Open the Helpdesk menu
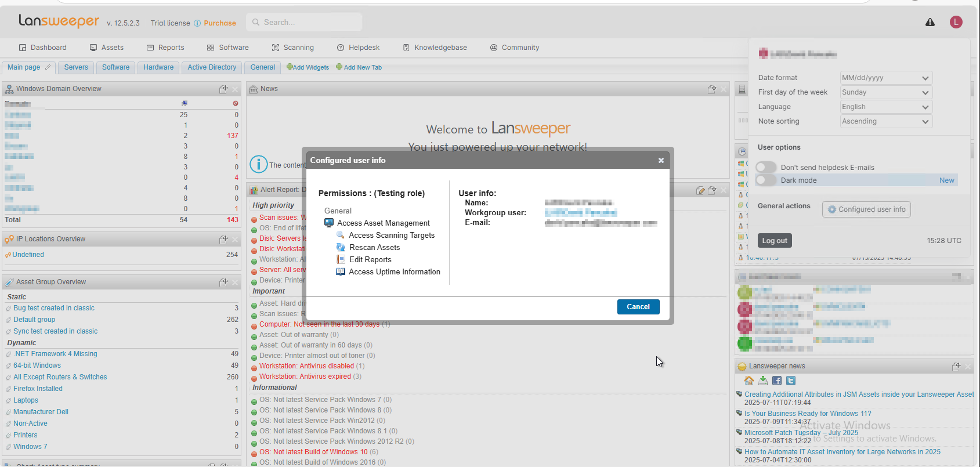Image resolution: width=980 pixels, height=467 pixels. click(x=359, y=48)
